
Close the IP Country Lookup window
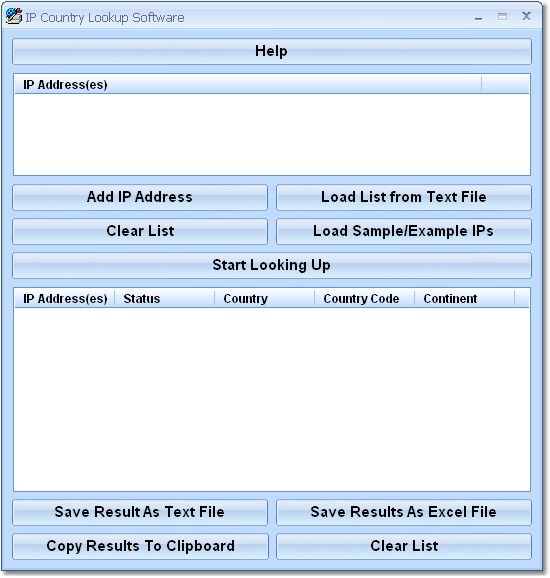(526, 16)
